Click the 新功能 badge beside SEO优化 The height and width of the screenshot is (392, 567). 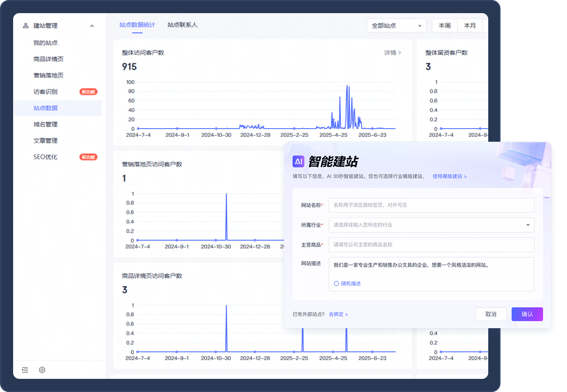(88, 157)
